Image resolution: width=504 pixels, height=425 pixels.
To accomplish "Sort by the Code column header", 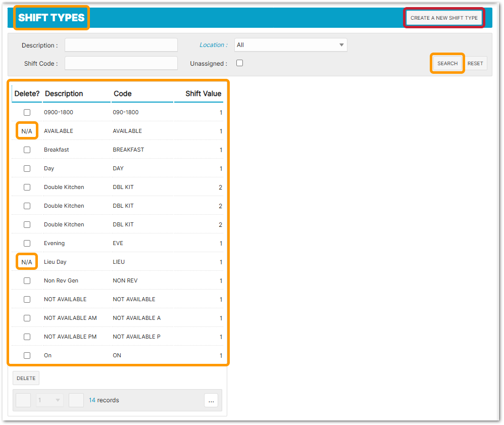I will tap(123, 93).
